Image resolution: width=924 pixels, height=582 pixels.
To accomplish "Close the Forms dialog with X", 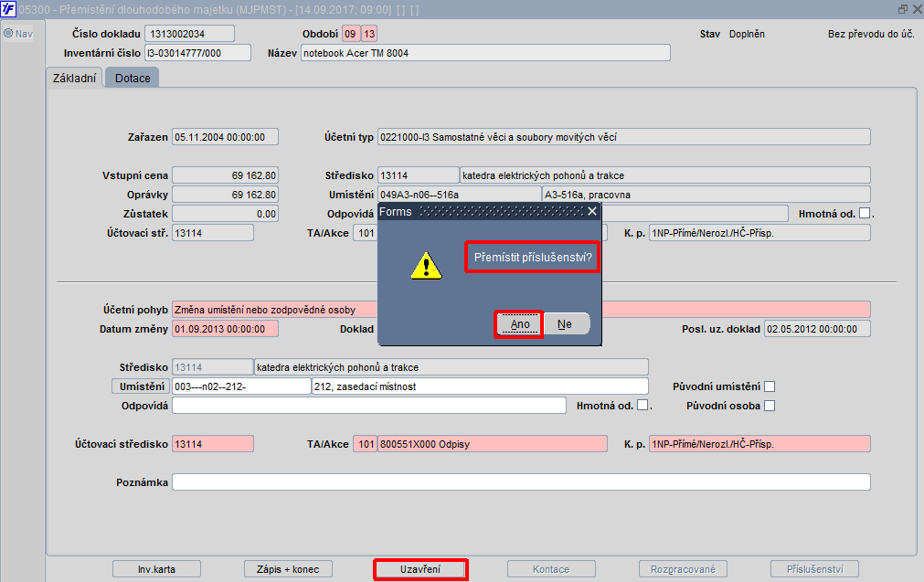I will (x=592, y=211).
